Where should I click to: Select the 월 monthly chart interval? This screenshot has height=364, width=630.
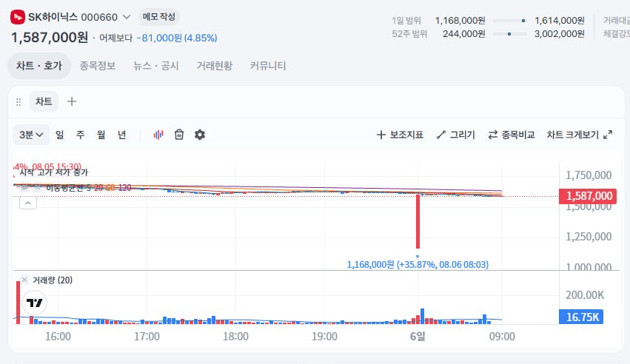pyautogui.click(x=101, y=135)
